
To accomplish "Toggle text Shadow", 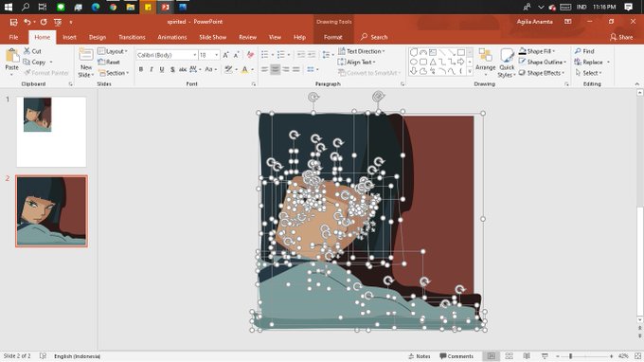I will click(x=172, y=69).
